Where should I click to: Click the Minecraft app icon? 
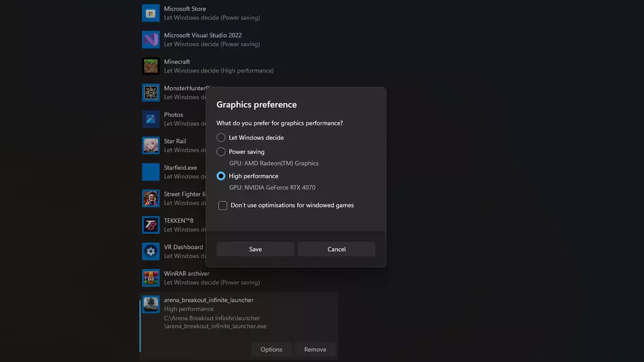tap(151, 66)
